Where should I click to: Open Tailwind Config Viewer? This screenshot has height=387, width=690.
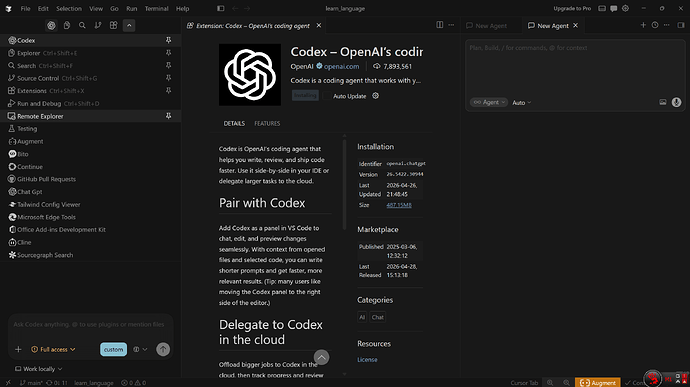click(90, 205)
